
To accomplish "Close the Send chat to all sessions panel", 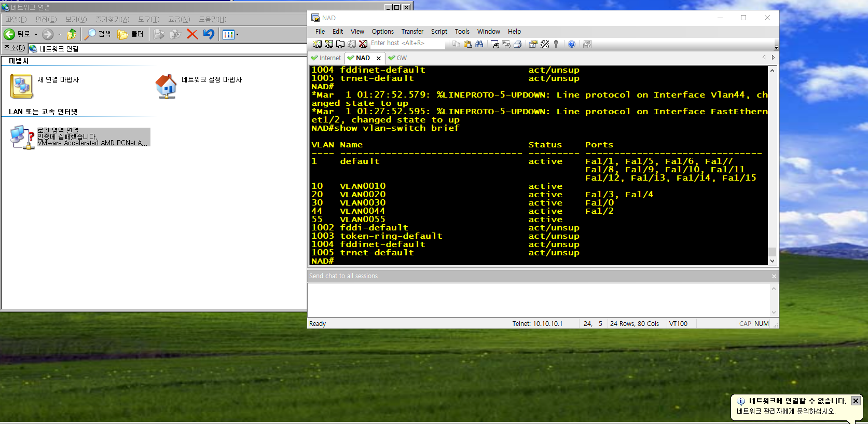I will (x=774, y=276).
